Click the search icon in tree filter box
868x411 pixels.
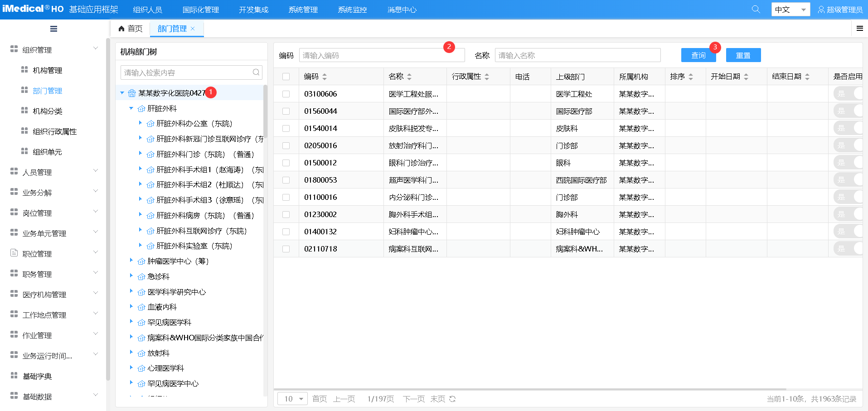click(256, 73)
